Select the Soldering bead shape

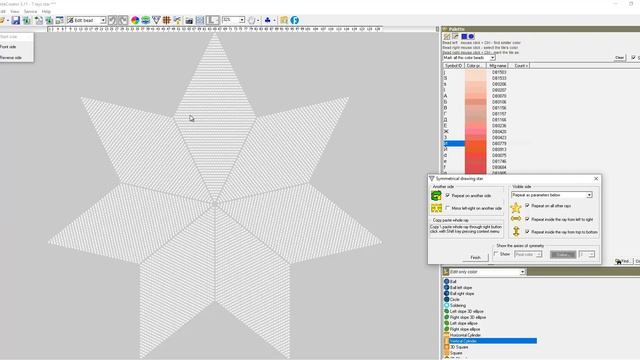pos(458,305)
